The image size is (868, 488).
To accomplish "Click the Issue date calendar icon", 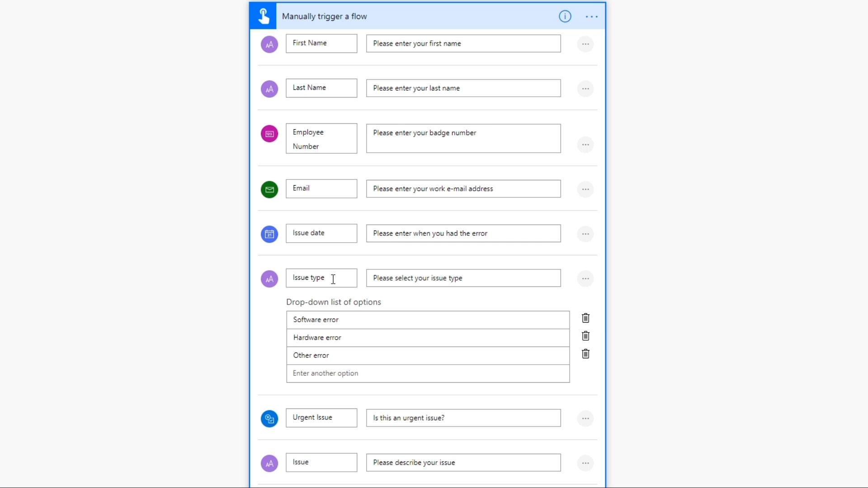I will click(x=269, y=234).
